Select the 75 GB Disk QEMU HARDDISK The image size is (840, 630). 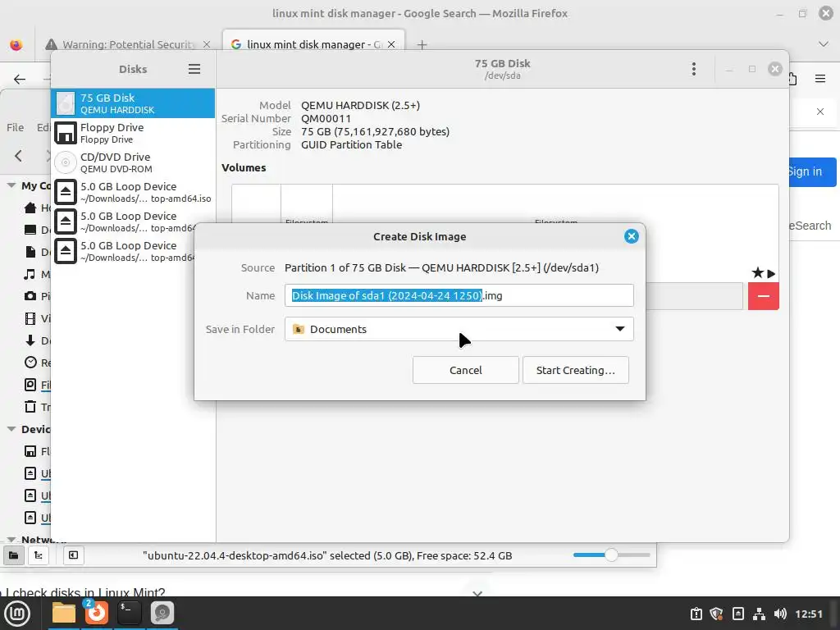(x=133, y=103)
